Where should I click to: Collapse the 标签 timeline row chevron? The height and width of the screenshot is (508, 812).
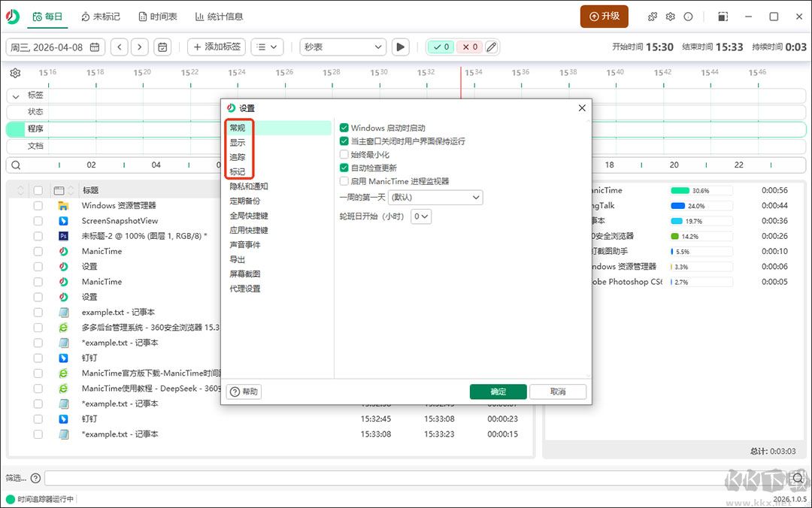(x=16, y=95)
